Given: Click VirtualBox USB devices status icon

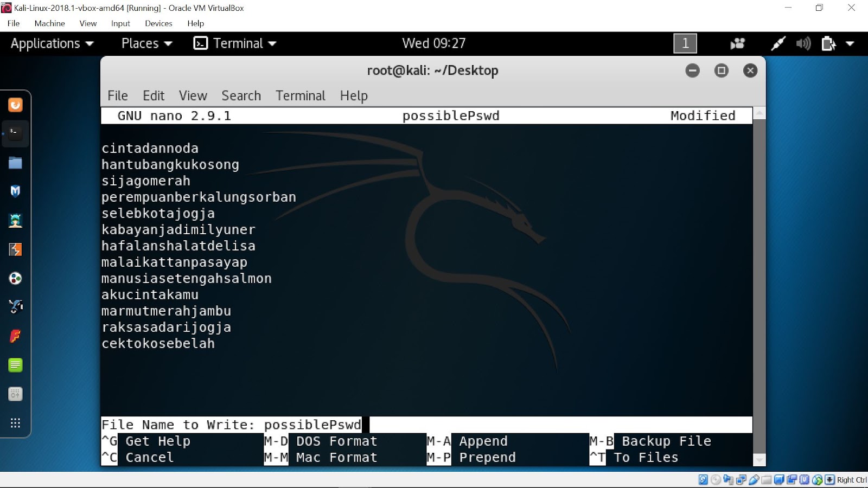Looking at the screenshot, I should pos(754,479).
